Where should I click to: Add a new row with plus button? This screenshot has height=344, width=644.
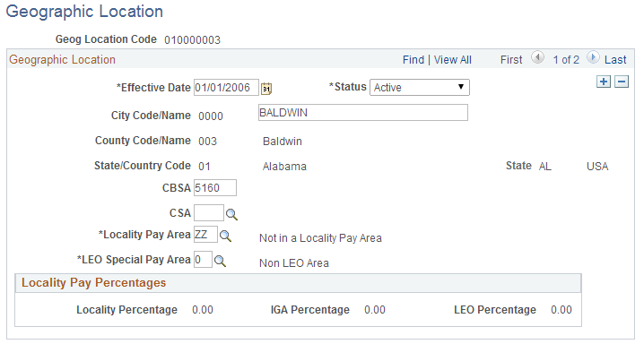tap(604, 82)
